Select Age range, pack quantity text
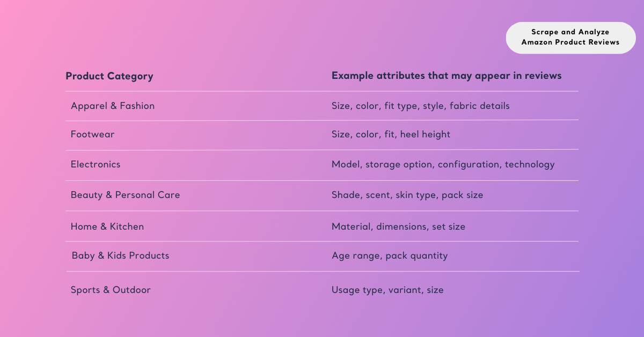 [389, 256]
